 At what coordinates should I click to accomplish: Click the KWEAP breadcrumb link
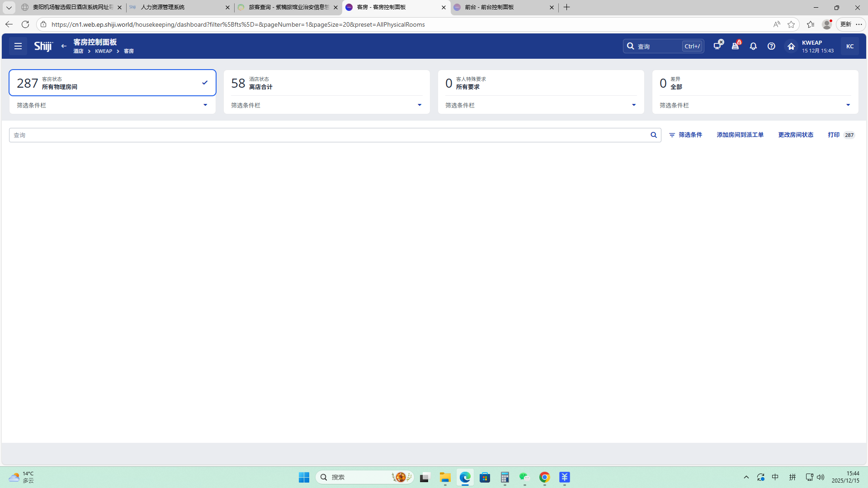point(104,52)
